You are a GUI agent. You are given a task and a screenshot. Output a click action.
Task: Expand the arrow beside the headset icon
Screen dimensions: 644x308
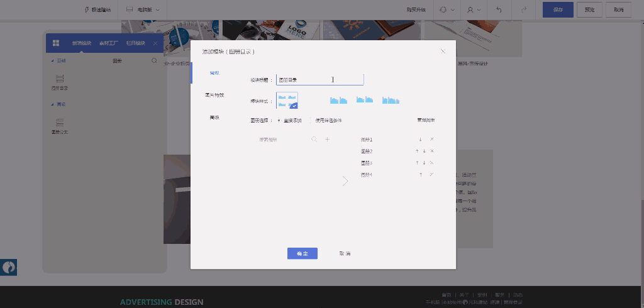coord(453,10)
